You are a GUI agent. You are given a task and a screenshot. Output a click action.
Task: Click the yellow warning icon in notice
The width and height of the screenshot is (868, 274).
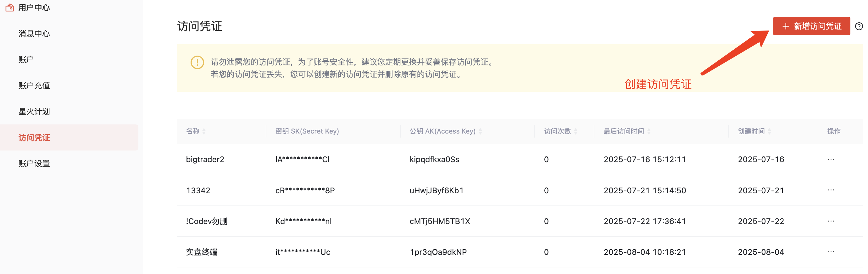[197, 62]
